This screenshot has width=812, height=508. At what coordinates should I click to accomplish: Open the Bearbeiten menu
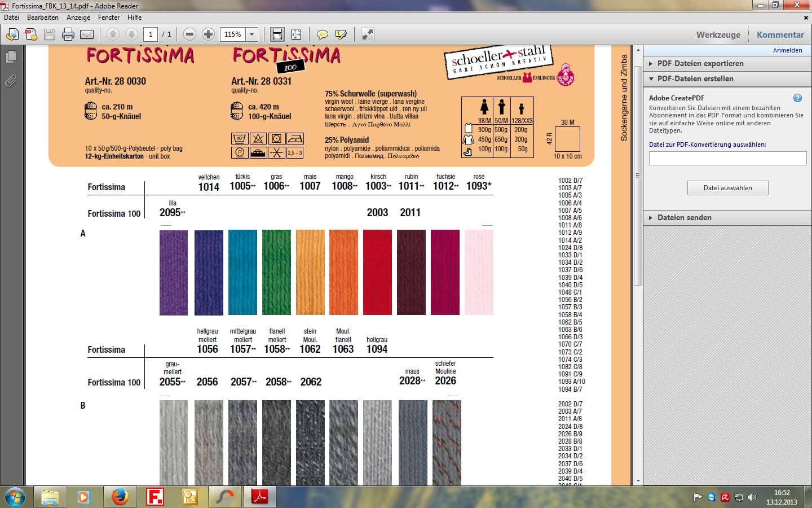point(43,17)
